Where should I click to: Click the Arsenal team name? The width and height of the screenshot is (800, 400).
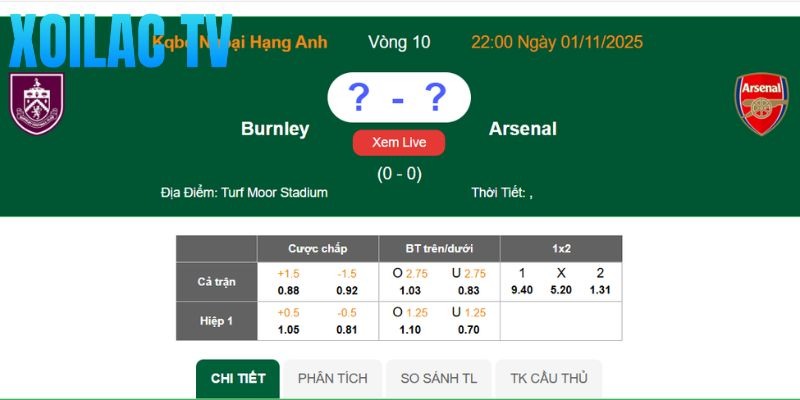523,129
